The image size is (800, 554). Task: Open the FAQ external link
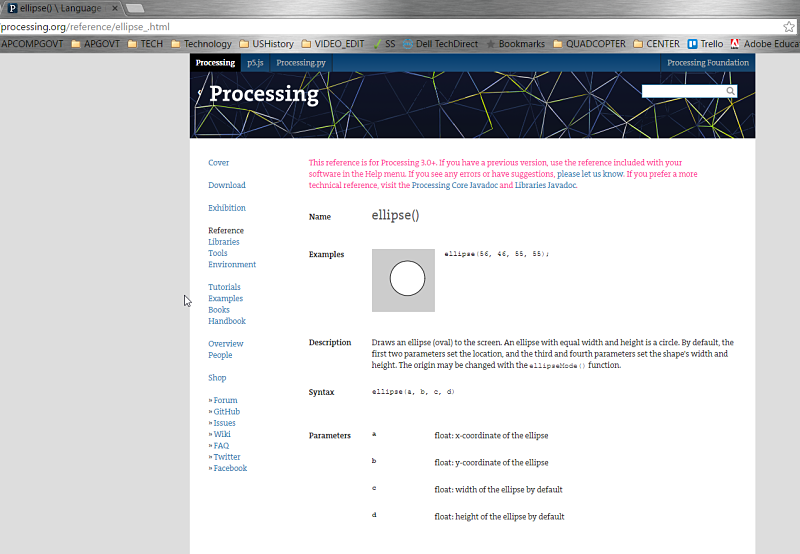tap(221, 446)
